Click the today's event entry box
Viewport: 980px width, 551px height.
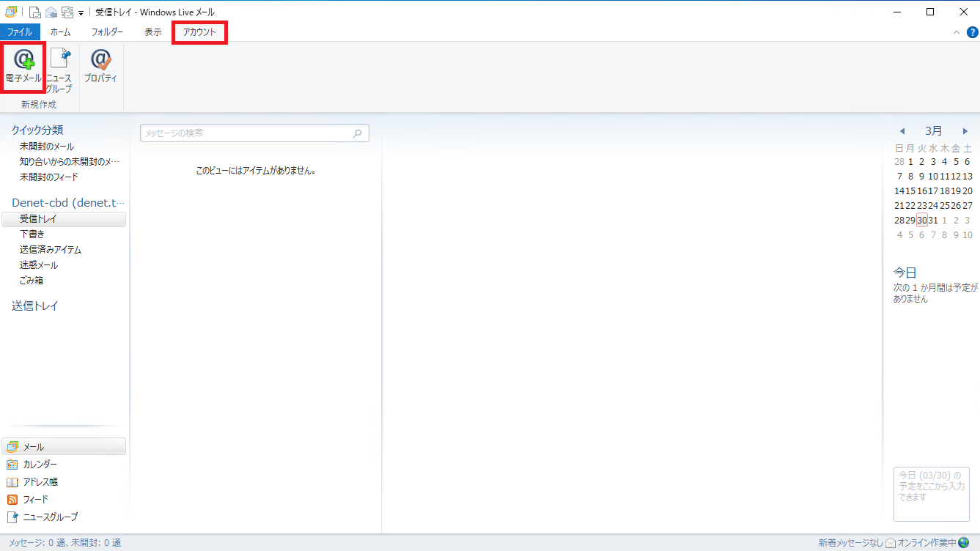(932, 494)
